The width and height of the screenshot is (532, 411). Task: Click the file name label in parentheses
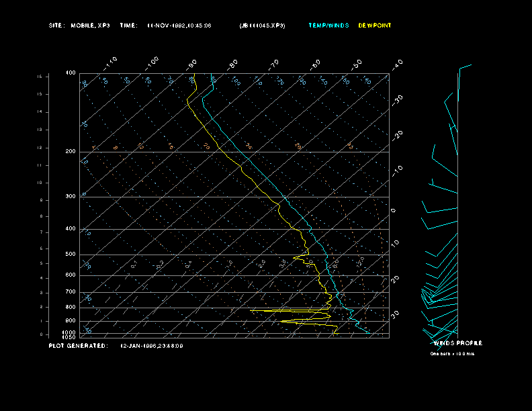pyautogui.click(x=262, y=26)
